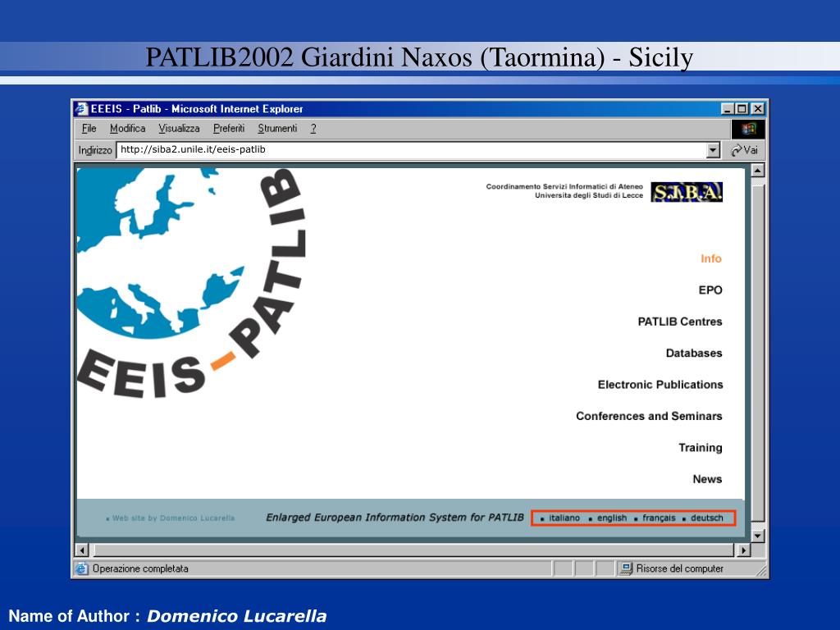Screen dimensions: 840x630
Task: Open the Preferiti menu
Action: [x=229, y=129]
